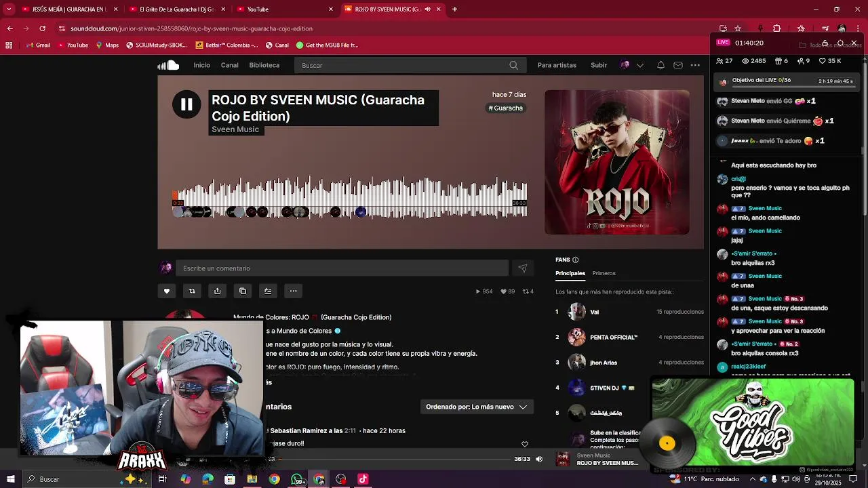Open the TikTok app in the taskbar
This screenshot has height=488, width=868.
pos(363,479)
